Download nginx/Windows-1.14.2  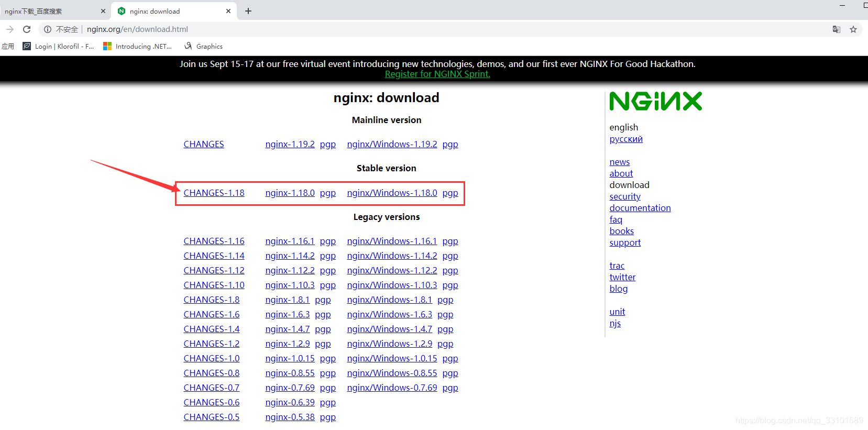tap(392, 256)
